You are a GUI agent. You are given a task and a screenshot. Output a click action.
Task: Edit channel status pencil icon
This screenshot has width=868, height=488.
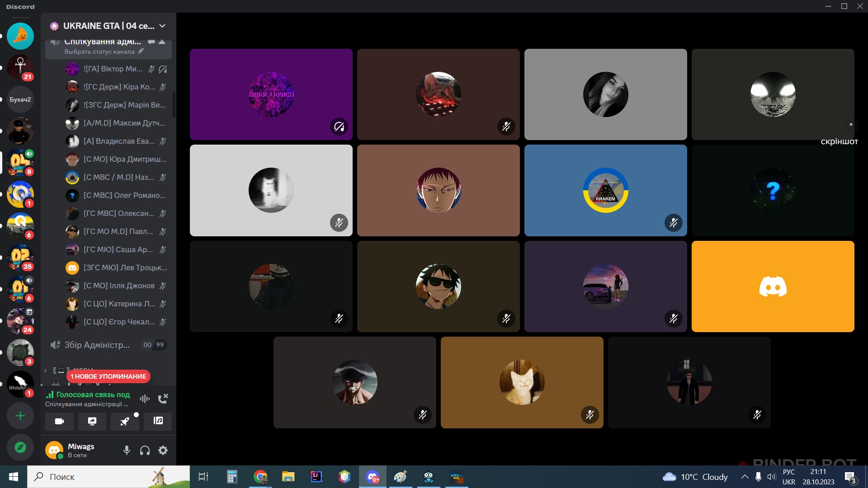(x=141, y=52)
